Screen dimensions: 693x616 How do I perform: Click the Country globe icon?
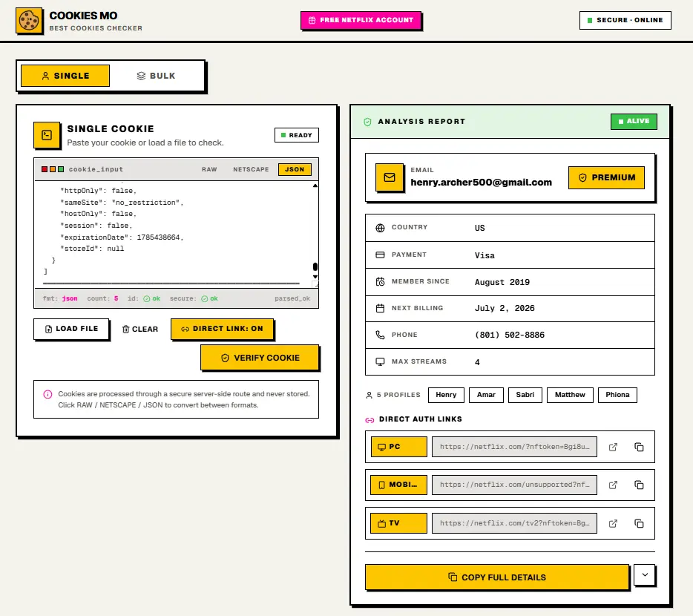click(380, 228)
